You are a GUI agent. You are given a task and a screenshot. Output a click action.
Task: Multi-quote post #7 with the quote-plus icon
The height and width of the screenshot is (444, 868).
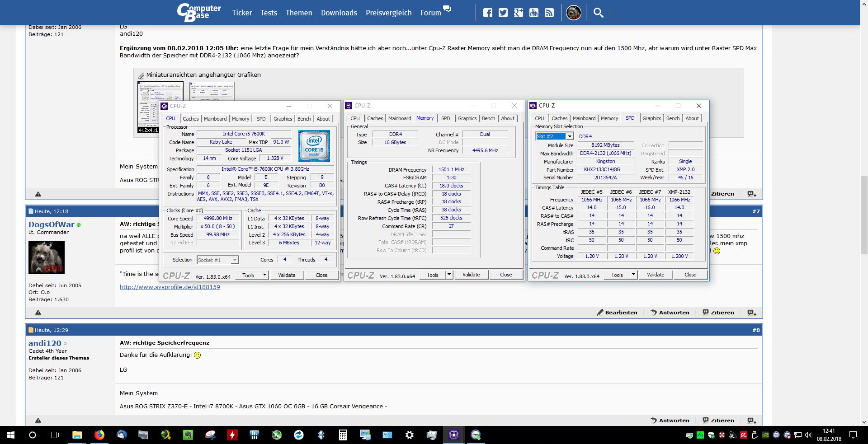[x=751, y=312]
